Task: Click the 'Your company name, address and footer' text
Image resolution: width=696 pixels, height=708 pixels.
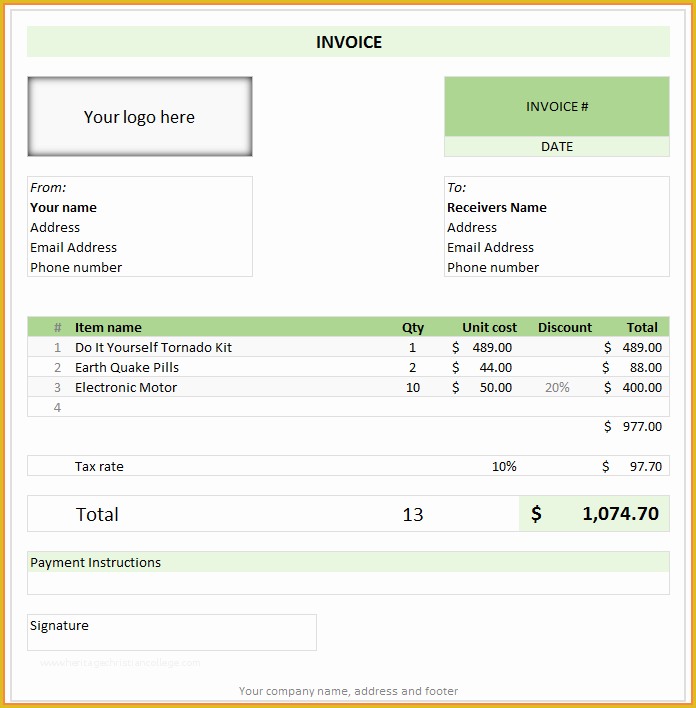Action: click(x=348, y=691)
